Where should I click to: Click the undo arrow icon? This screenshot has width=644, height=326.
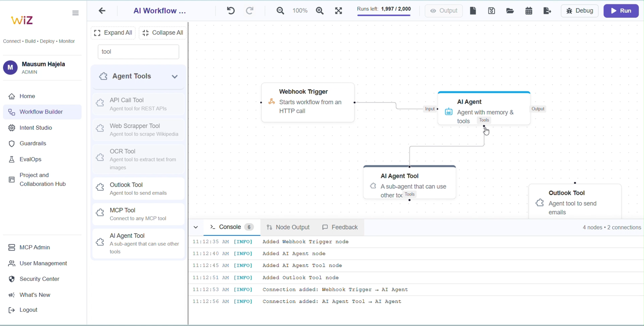231,11
